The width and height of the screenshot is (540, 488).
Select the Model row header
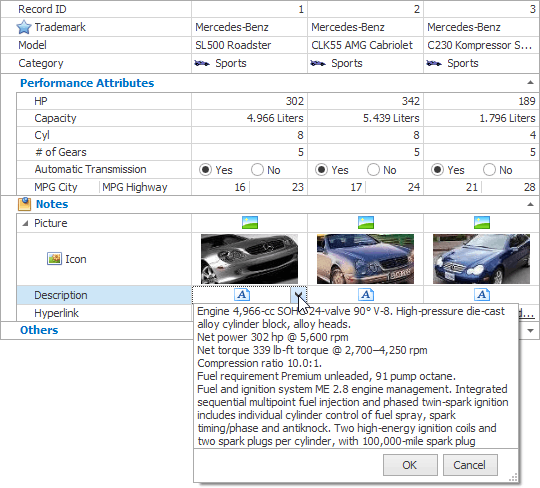click(96, 45)
